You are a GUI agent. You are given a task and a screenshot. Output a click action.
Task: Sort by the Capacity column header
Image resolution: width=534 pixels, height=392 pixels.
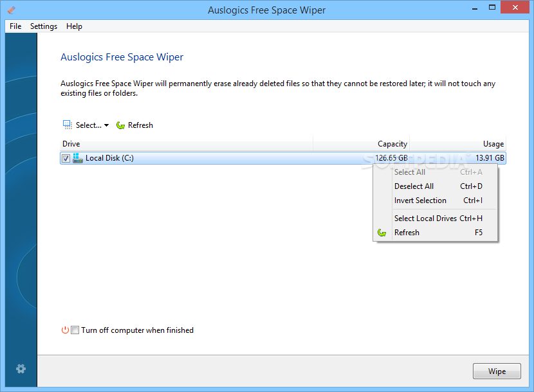[x=361, y=143]
